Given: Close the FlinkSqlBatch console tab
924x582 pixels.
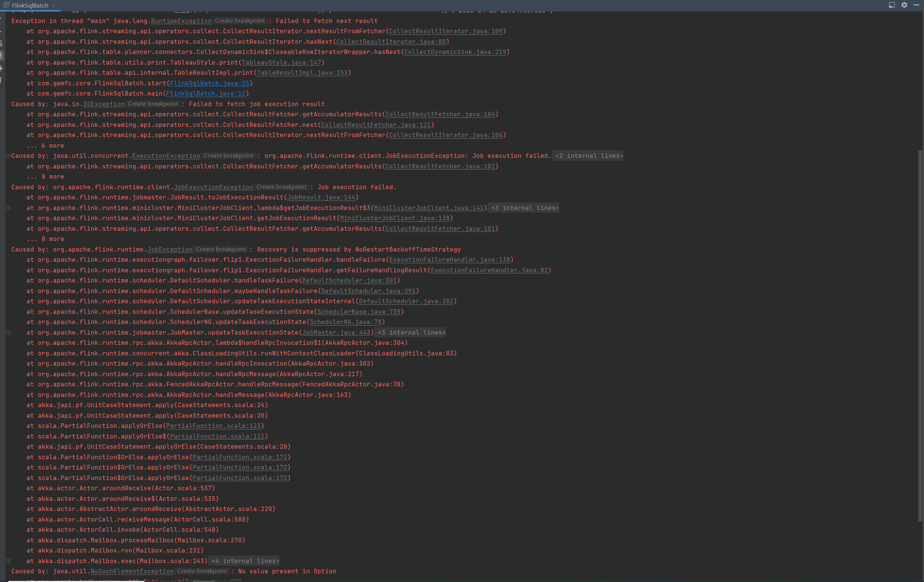Looking at the screenshot, I should pos(54,5).
